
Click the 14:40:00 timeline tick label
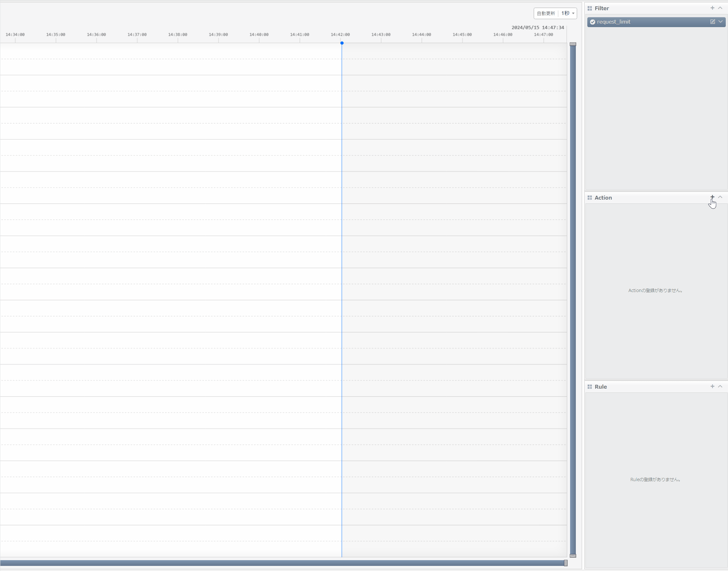(259, 35)
